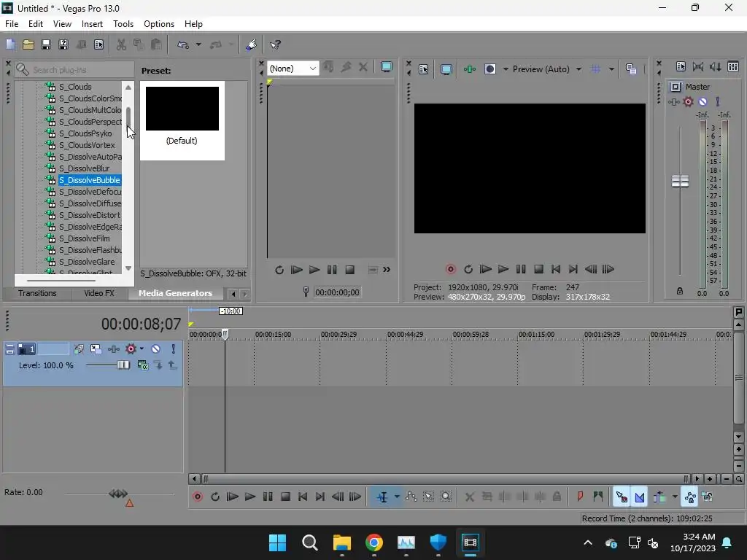Click the Dim Output icon in Master
The image size is (747, 560).
pos(715,66)
